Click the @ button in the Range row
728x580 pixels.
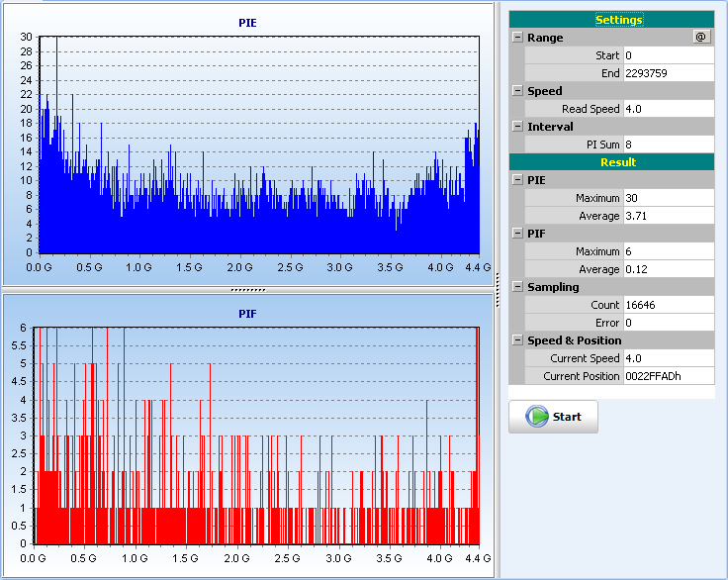point(701,37)
